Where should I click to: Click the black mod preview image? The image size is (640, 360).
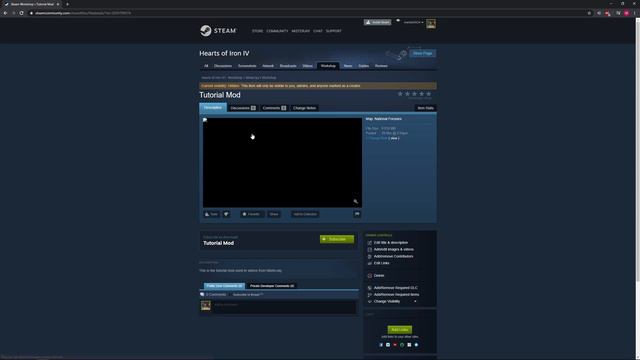[282, 162]
